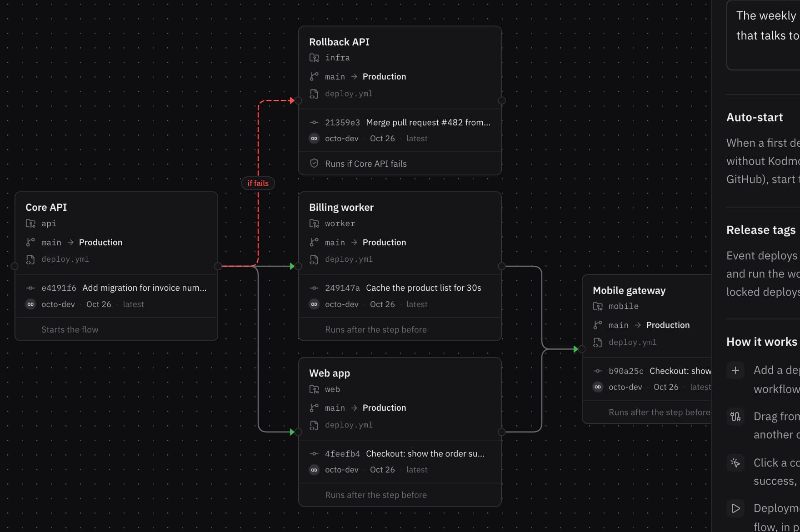Image resolution: width=800 pixels, height=532 pixels.
Task: Click the repository icon beside 'web'
Action: coord(314,389)
